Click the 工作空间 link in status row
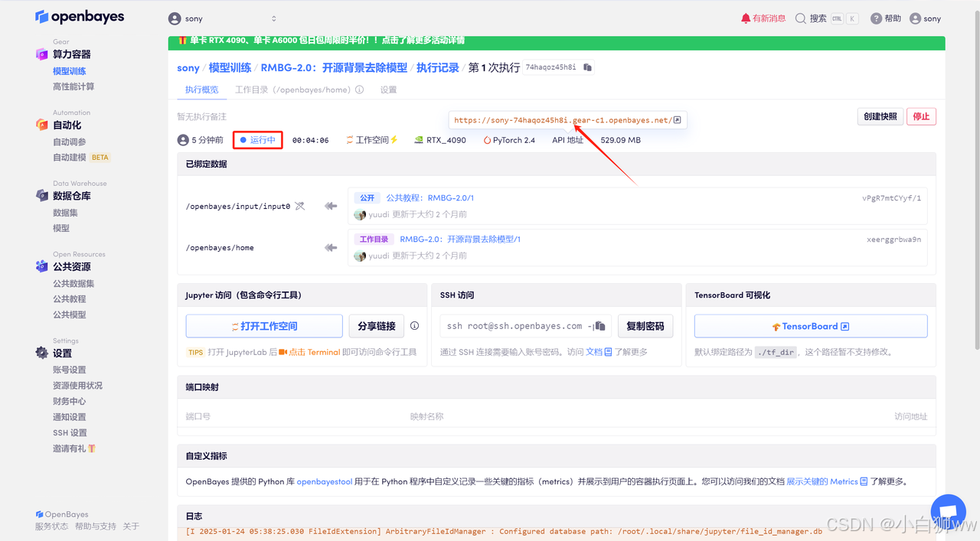The height and width of the screenshot is (541, 980). pos(372,140)
